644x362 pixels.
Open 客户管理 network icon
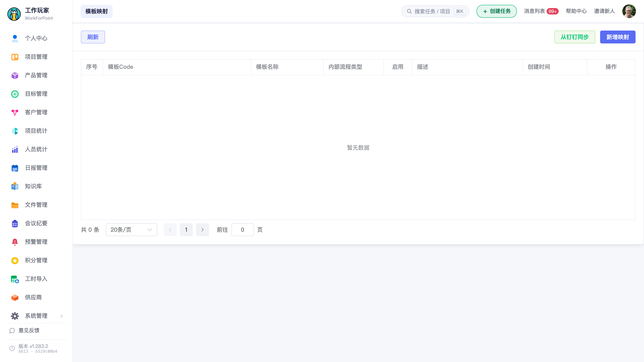click(x=15, y=112)
